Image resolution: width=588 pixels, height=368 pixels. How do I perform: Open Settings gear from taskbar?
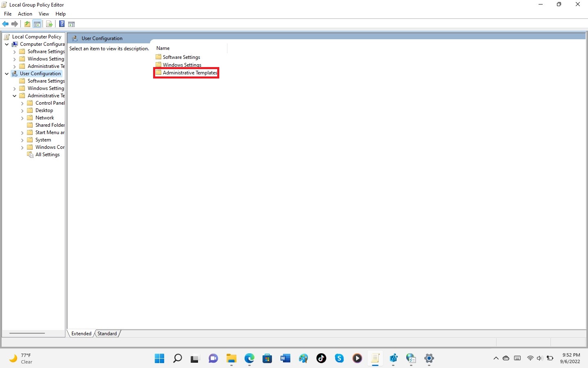pos(429,359)
